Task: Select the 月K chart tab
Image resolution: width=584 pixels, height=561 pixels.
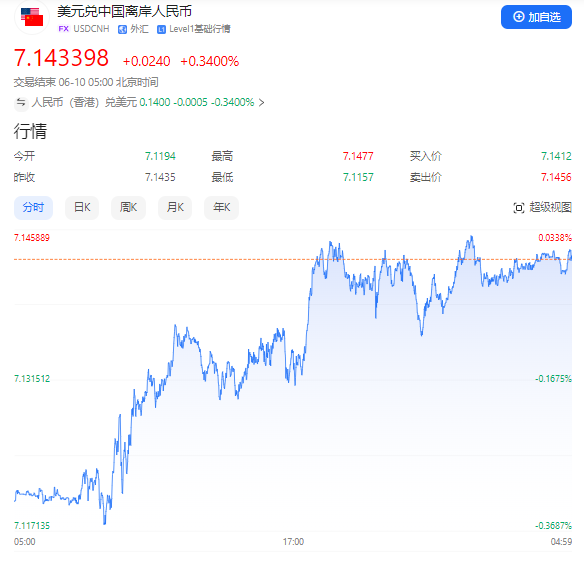Action: pos(175,207)
